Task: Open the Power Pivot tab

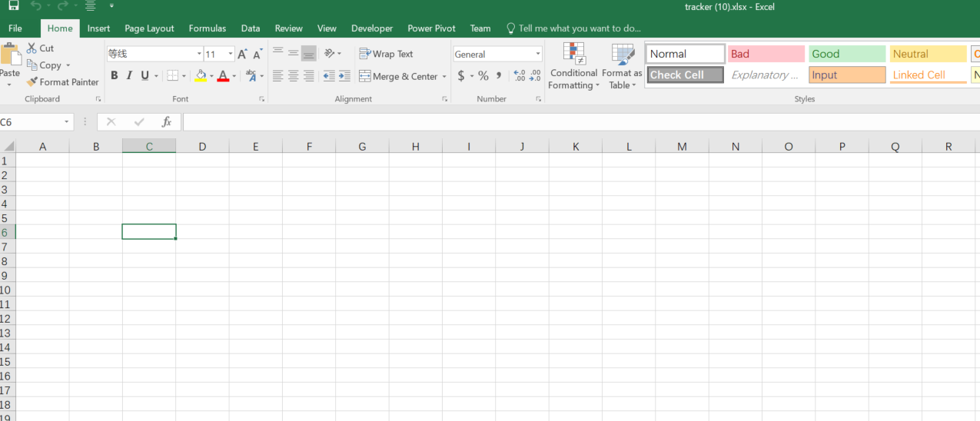Action: 431,28
